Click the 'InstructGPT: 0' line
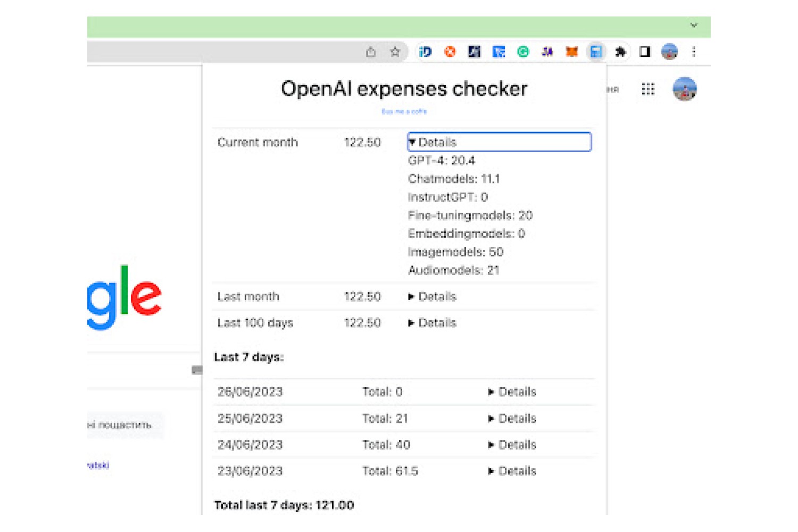The width and height of the screenshot is (798, 532). point(448,197)
